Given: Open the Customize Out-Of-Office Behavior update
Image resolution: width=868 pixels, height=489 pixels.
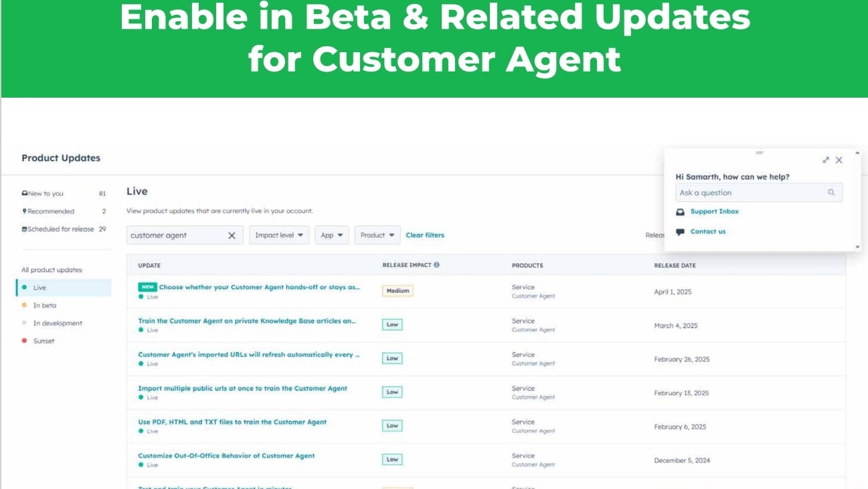Looking at the screenshot, I should (x=226, y=456).
